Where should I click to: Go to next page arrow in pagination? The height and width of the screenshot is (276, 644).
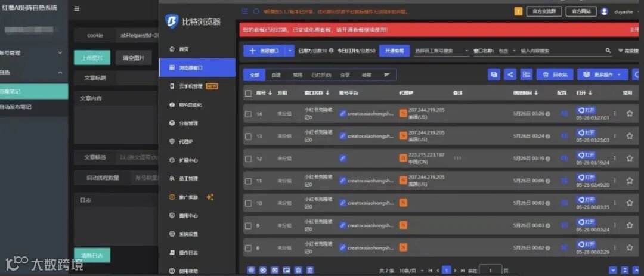click(455, 271)
